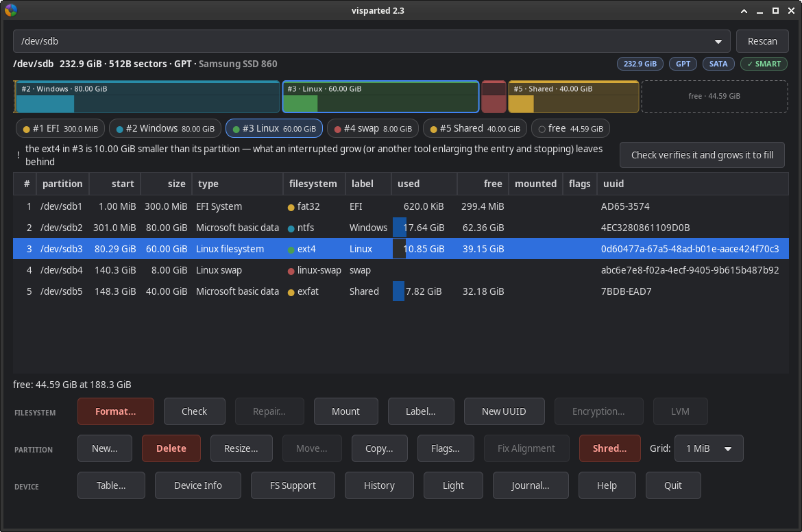Sort by the partition column header
Screen dimensions: 802x532
pos(62,184)
